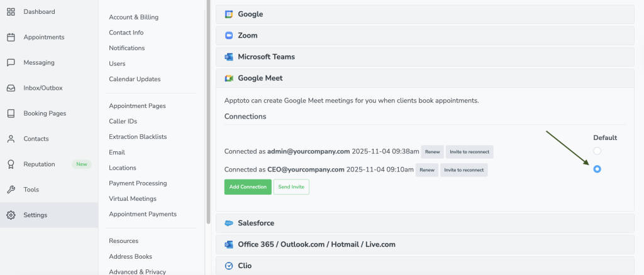Viewport: 644px width, 275px height.
Task: Open Appointment Payments settings
Action: [x=143, y=214]
